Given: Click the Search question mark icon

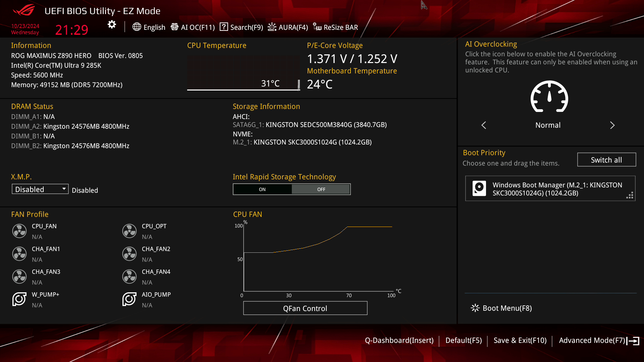Looking at the screenshot, I should point(224,27).
